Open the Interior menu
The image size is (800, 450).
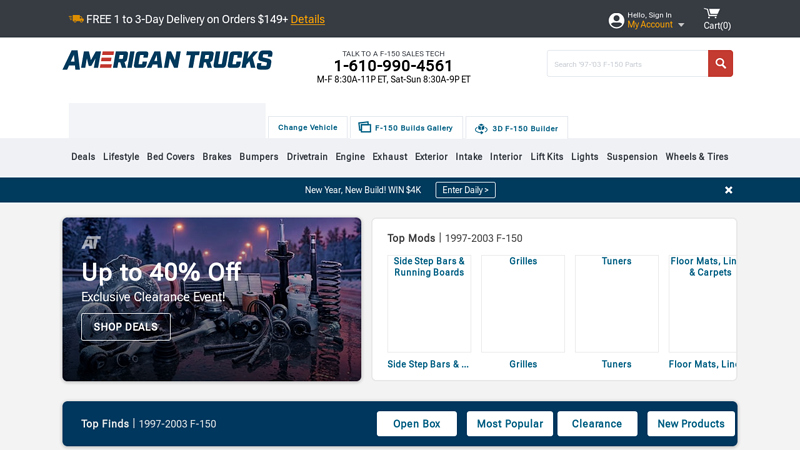coord(506,157)
